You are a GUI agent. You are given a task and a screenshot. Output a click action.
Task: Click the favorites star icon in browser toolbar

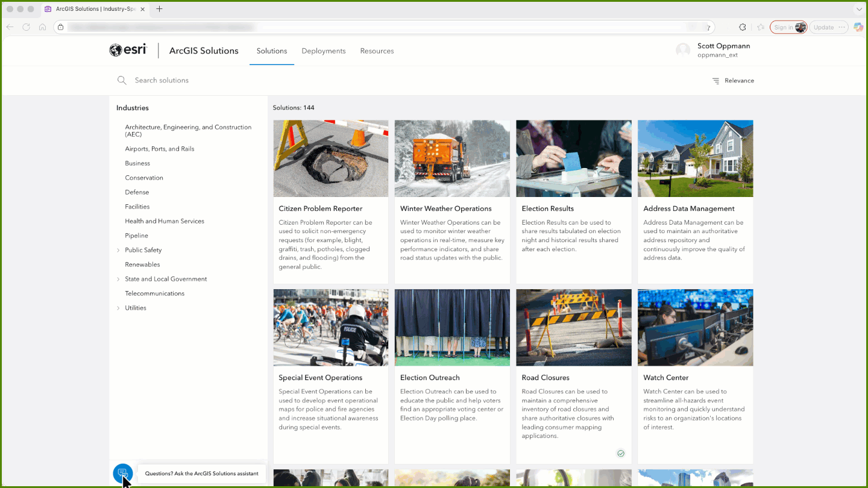click(761, 27)
